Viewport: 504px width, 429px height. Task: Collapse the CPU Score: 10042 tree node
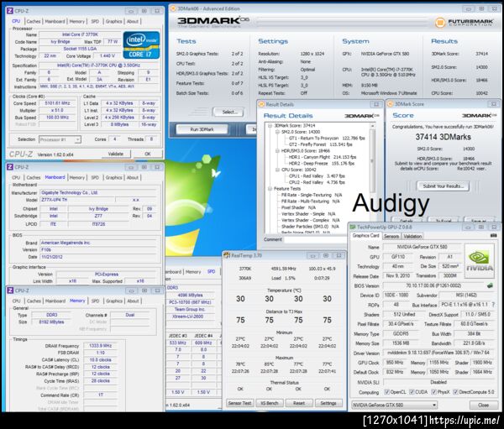coord(277,170)
